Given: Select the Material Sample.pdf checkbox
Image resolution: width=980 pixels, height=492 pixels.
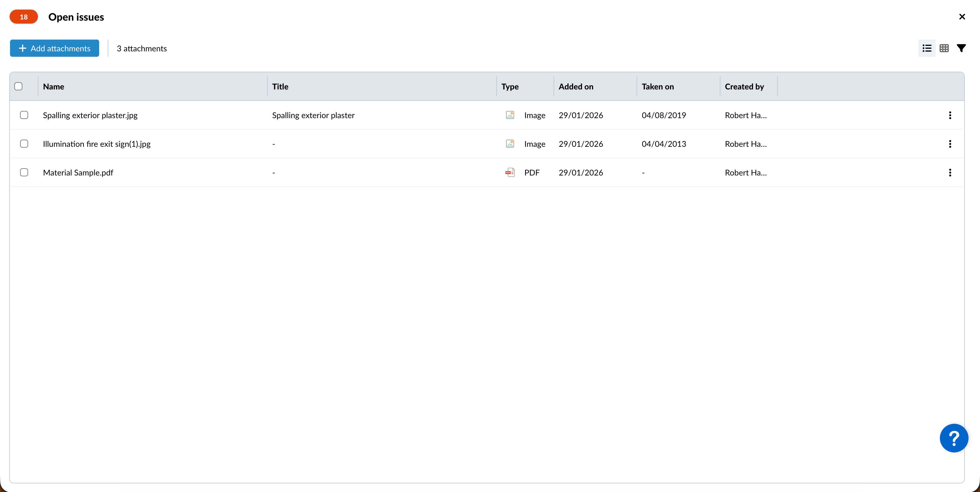Looking at the screenshot, I should click(24, 172).
